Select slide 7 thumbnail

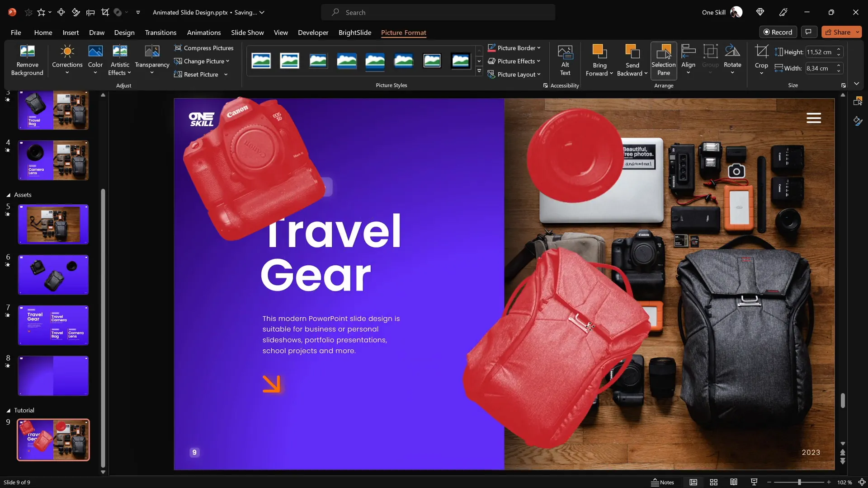[x=53, y=325]
